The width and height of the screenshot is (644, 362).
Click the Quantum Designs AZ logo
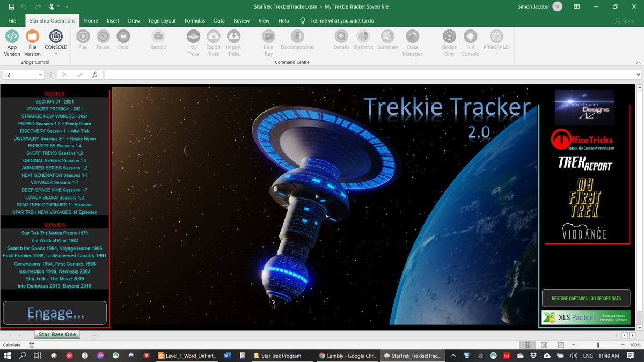[584, 107]
